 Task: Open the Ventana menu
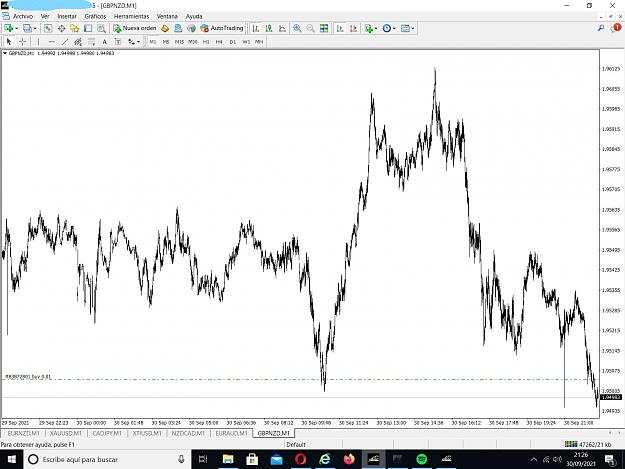point(167,16)
